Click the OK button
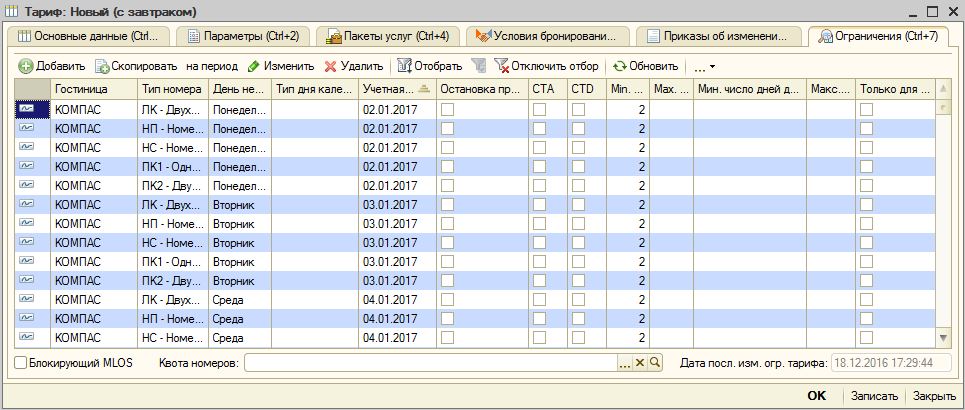 (817, 396)
